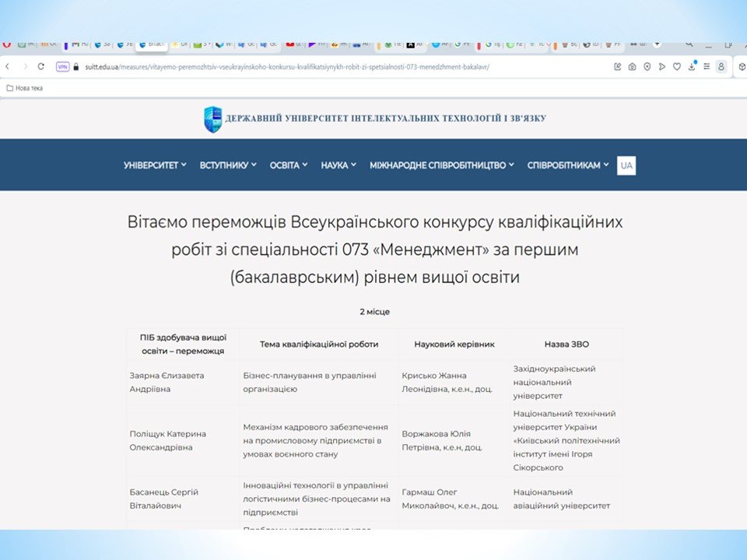Select the '2 місце' heading text
Viewport: 747px width, 560px height.
coord(375,312)
